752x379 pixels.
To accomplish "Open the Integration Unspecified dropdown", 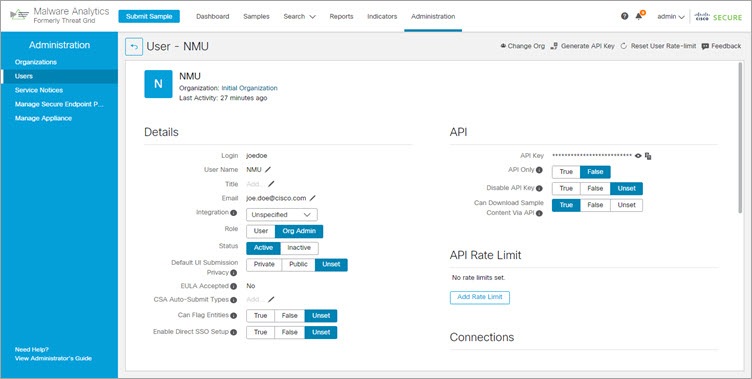I will (x=282, y=214).
